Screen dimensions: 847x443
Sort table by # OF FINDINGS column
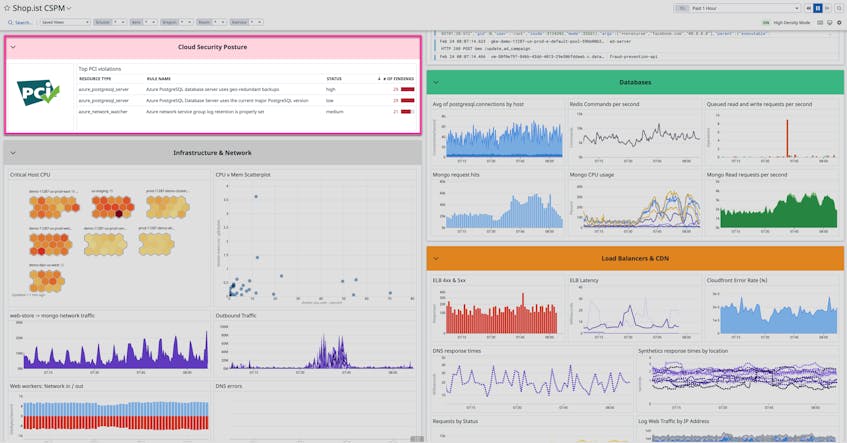tap(398, 79)
